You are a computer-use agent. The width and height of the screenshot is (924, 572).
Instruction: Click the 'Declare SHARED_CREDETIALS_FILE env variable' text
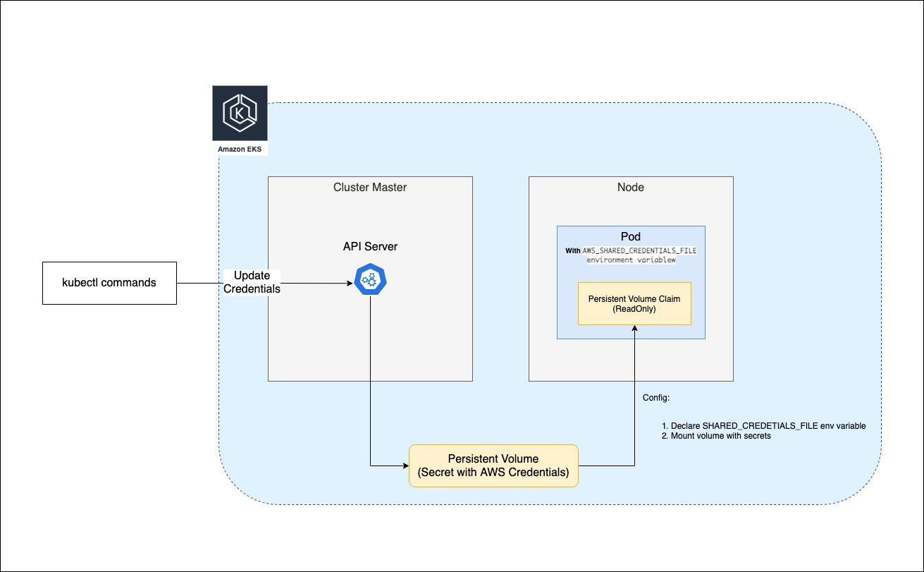click(763, 425)
